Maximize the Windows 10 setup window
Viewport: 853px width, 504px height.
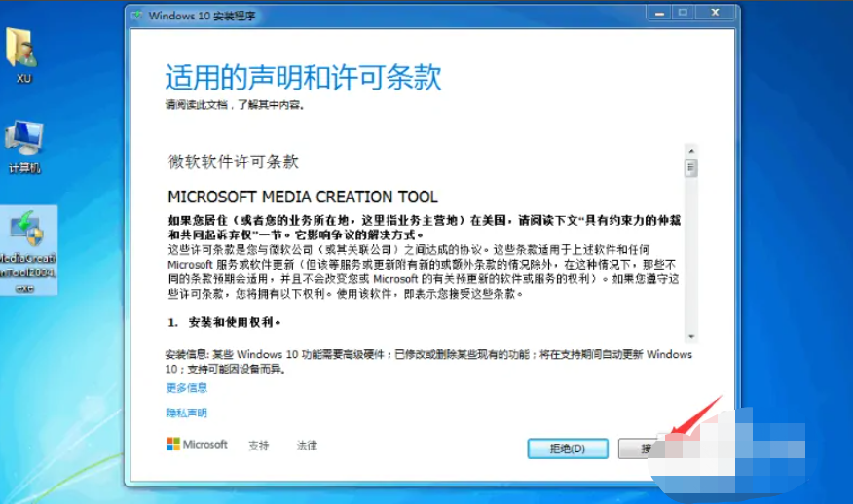tap(683, 13)
